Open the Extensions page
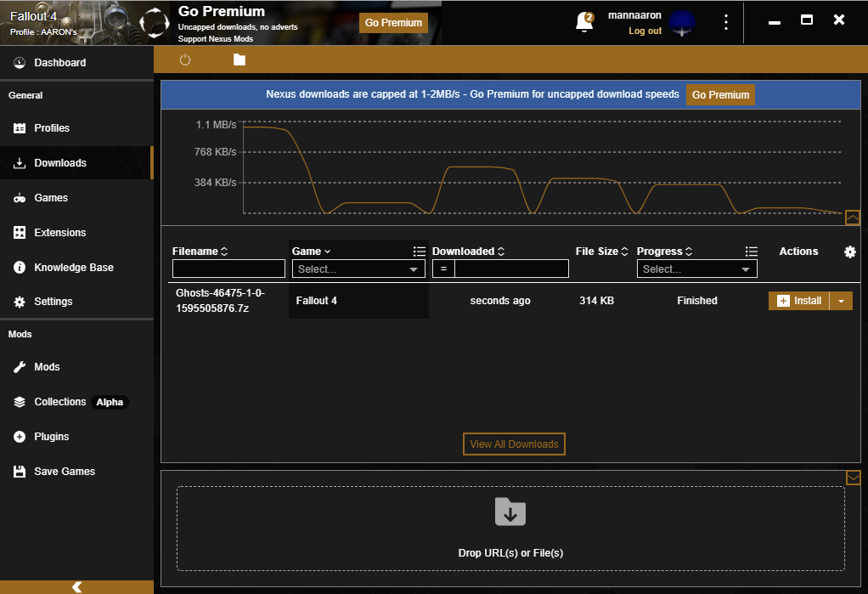Screen dimensions: 868x594 click(76, 233)
